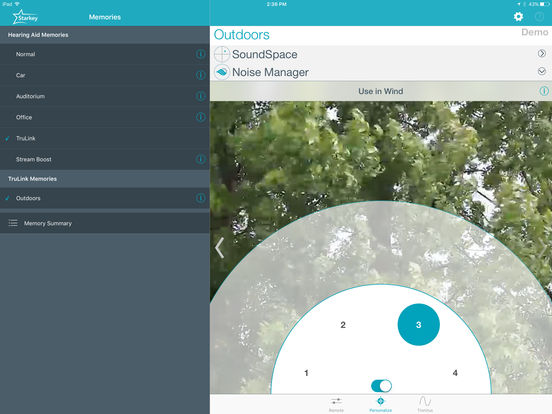
Task: Open info for the Car memory
Action: pyautogui.click(x=200, y=75)
